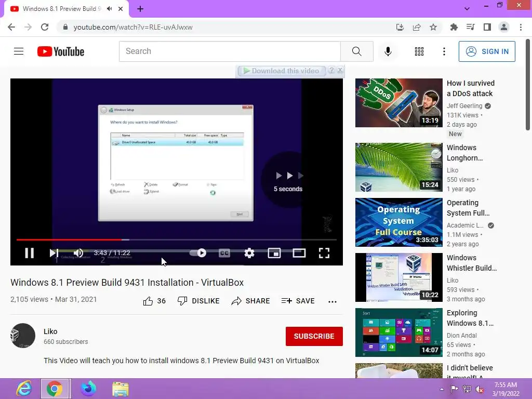Install app icon in address bar
This screenshot has height=399, width=532.
[400, 27]
